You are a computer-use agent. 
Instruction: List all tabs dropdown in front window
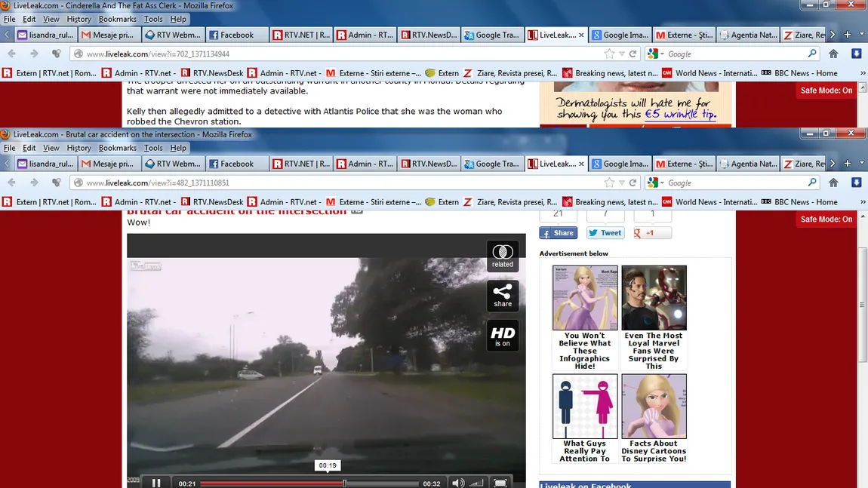(x=861, y=164)
